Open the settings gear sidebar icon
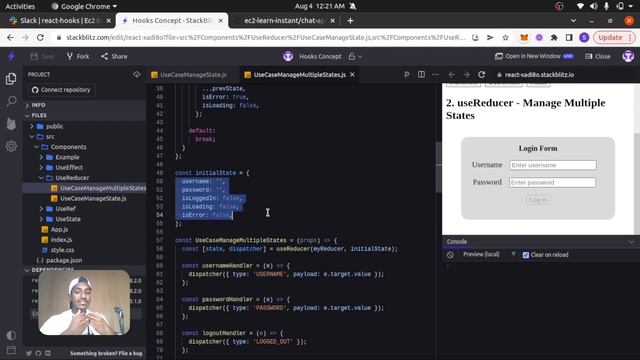Viewport: 640px width, 360px height. point(11,146)
